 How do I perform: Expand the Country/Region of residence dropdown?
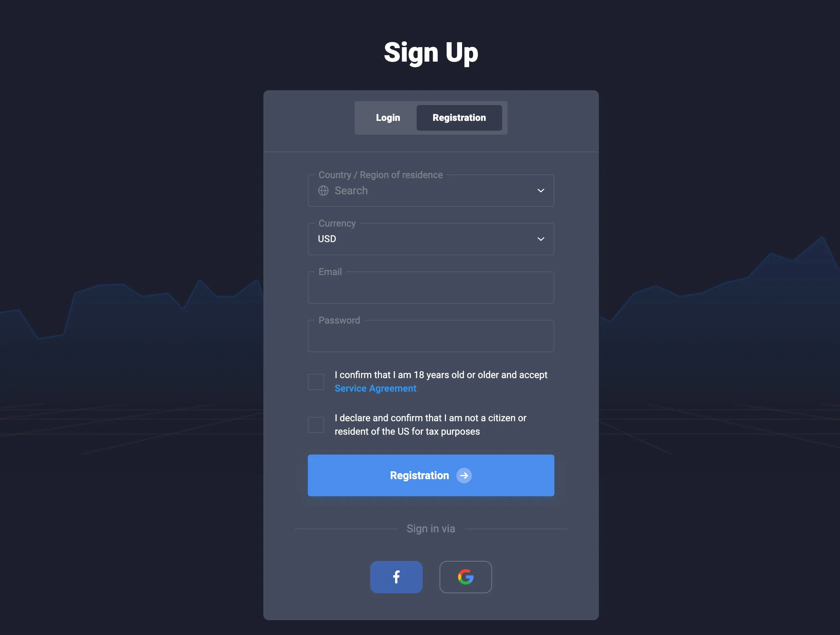point(541,190)
